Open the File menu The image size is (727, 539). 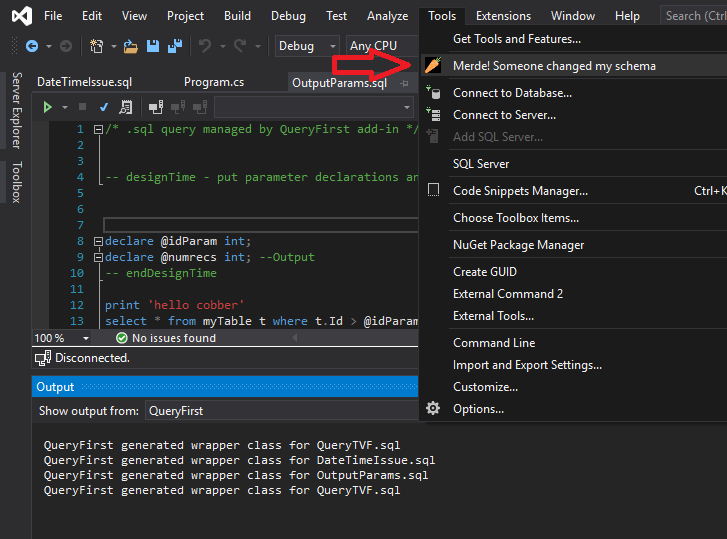pos(53,16)
